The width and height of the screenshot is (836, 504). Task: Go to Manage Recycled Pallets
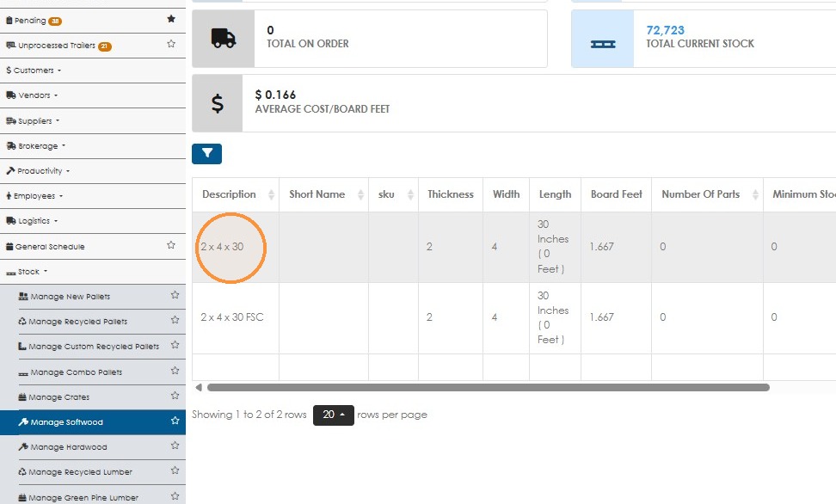tap(72, 322)
